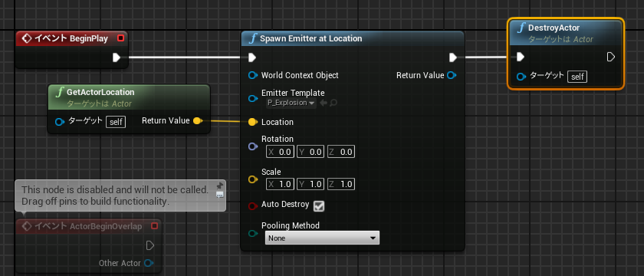Image resolution: width=644 pixels, height=276 pixels.
Task: Click GetActorLocation Return Value yellow pin
Action: 198,121
